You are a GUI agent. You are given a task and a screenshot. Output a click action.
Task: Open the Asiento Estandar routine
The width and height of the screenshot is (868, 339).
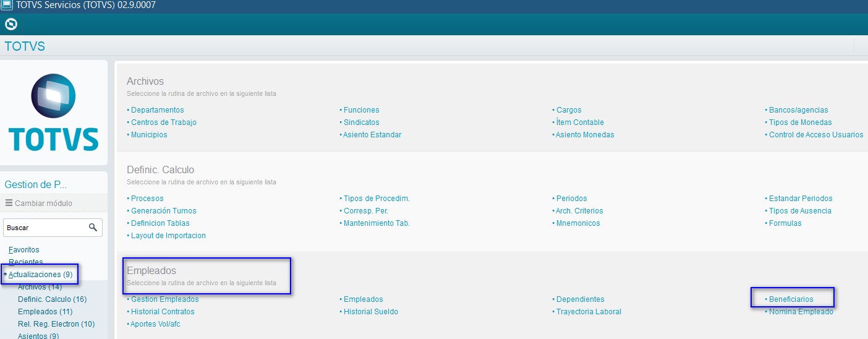[x=372, y=135]
